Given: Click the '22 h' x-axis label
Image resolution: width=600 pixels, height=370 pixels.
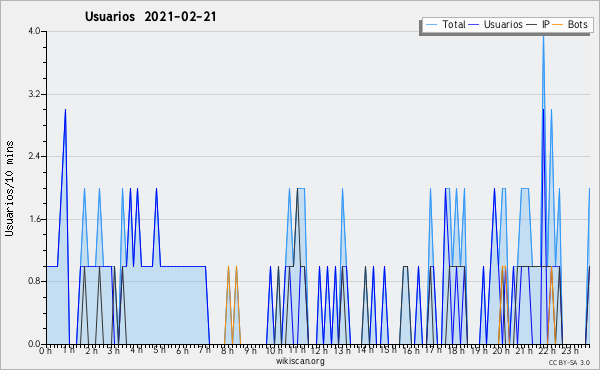Looking at the screenshot, I should pyautogui.click(x=547, y=351).
